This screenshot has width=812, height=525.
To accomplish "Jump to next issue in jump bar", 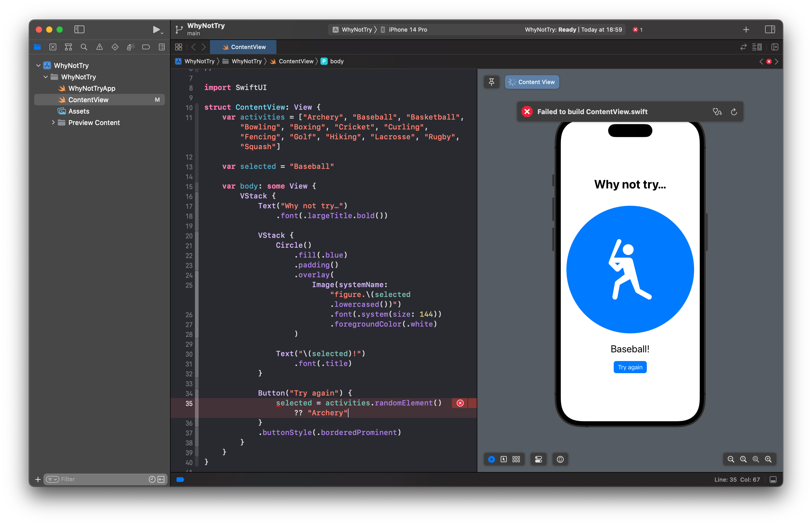I will pos(776,62).
